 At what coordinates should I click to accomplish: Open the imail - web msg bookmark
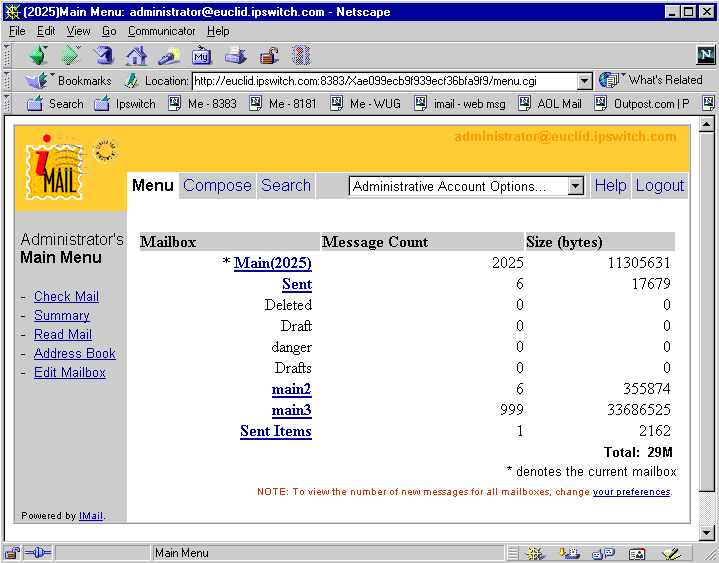(x=460, y=104)
